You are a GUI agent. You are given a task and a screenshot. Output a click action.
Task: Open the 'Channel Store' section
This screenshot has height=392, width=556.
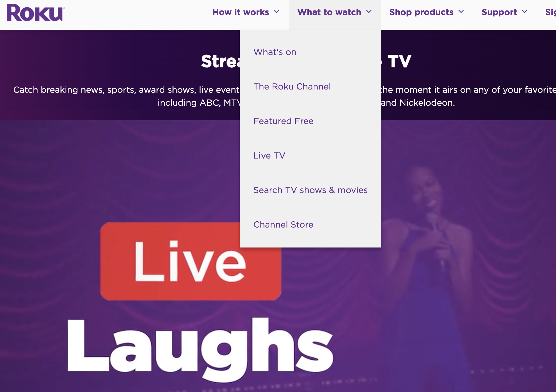pyautogui.click(x=283, y=224)
